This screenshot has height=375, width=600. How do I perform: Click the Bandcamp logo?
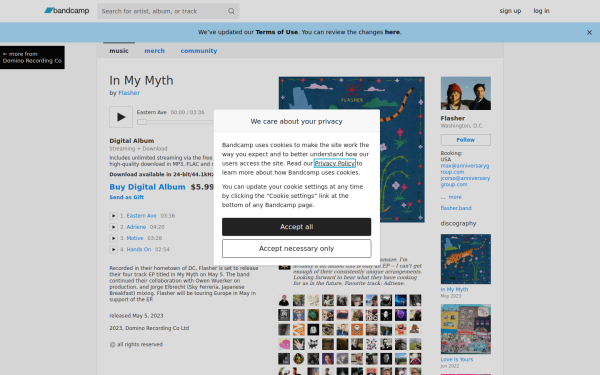click(x=67, y=11)
